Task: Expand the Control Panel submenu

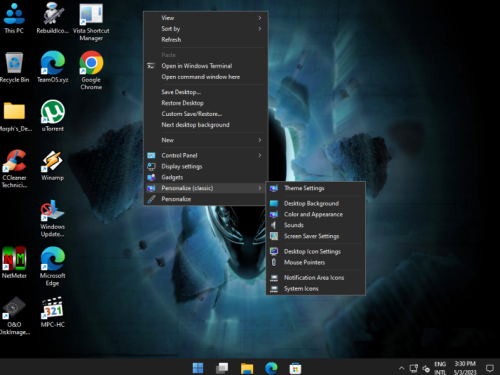Action: click(206, 155)
